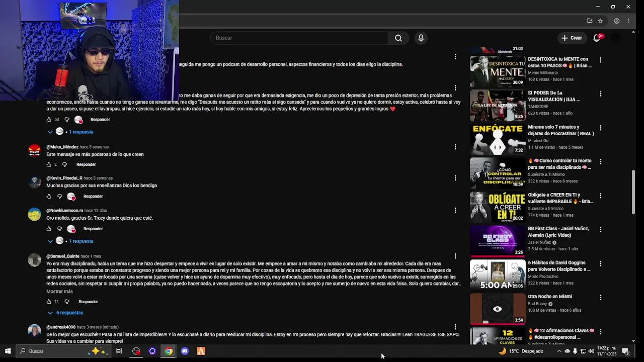Click Crear button
Screen dimensions: 644x362
[x=572, y=38]
